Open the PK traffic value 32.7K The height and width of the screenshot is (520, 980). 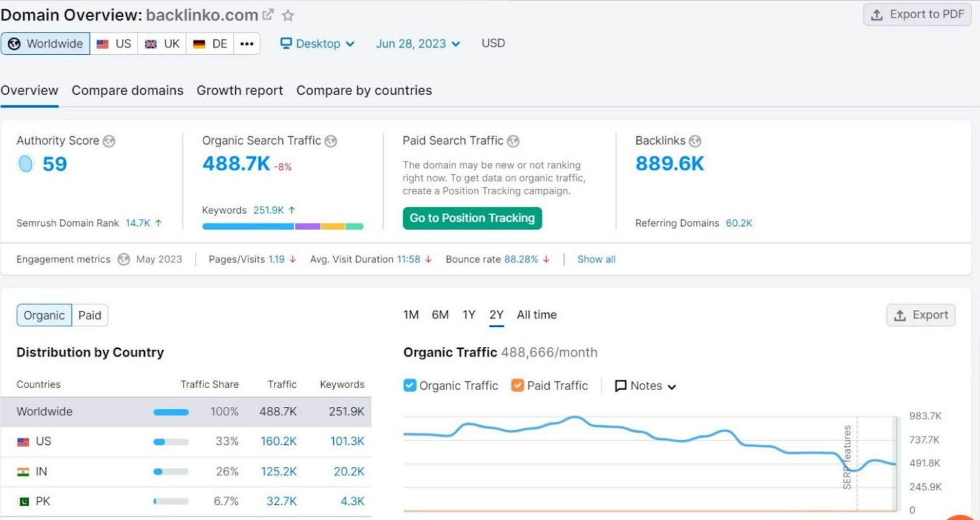282,501
